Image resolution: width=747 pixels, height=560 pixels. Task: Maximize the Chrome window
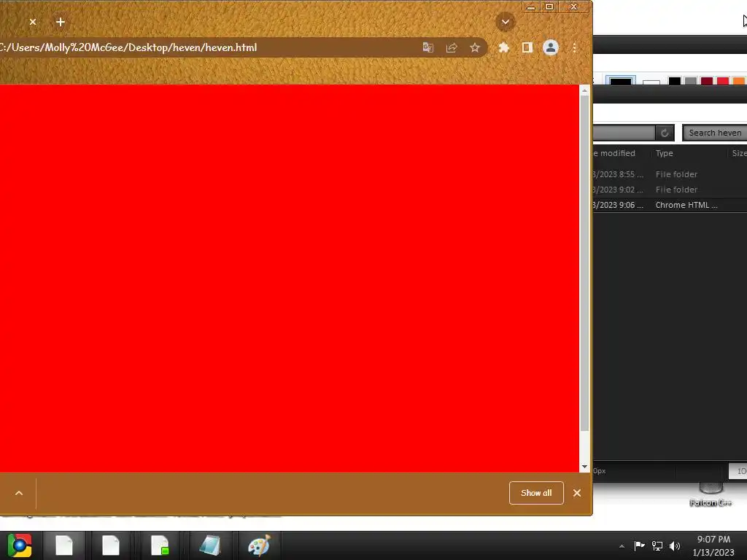(x=549, y=7)
